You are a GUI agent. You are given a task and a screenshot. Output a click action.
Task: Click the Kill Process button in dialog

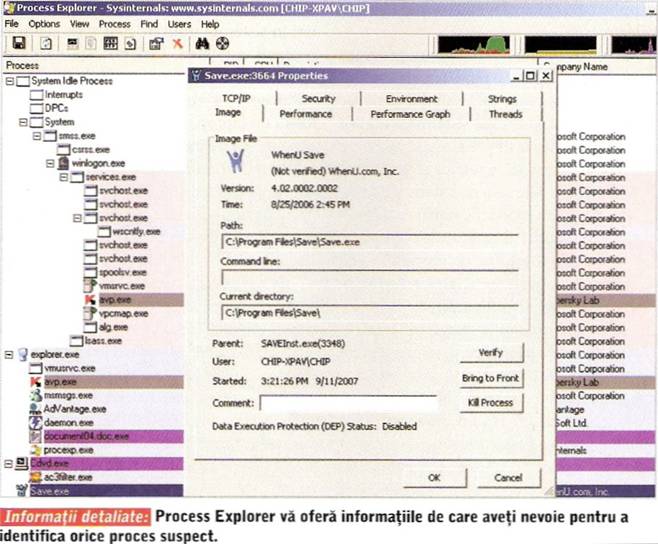pos(489,402)
